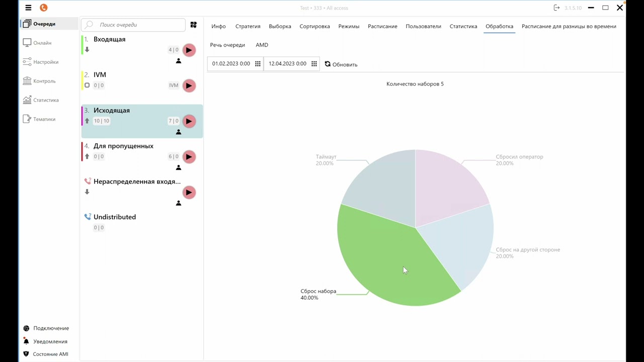Image resolution: width=644 pixels, height=362 pixels.
Task: Start the Входящая queue play button
Action: tap(189, 50)
